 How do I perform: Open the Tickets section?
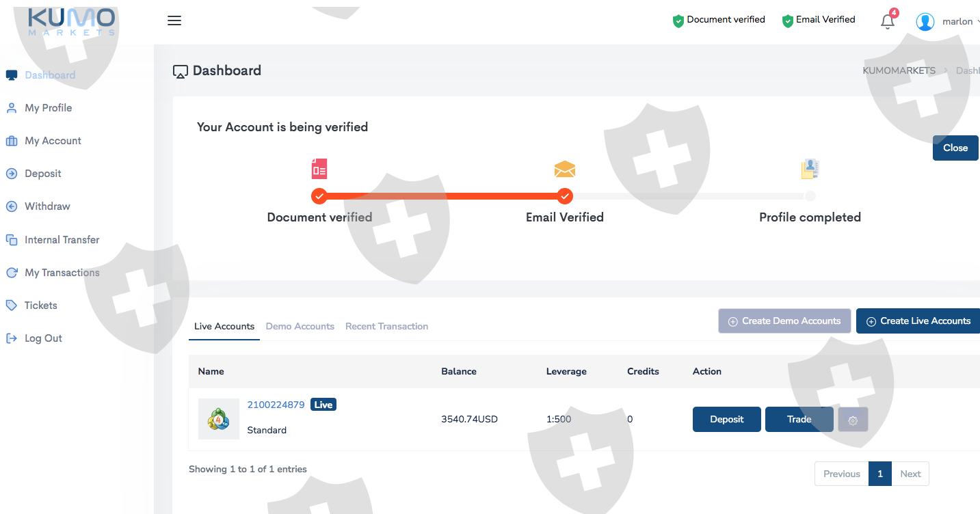41,306
